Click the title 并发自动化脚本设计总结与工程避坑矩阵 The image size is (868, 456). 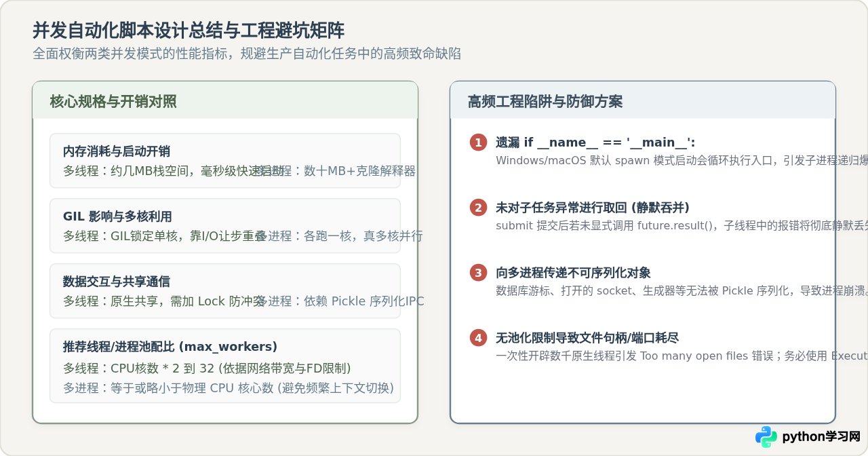189,31
